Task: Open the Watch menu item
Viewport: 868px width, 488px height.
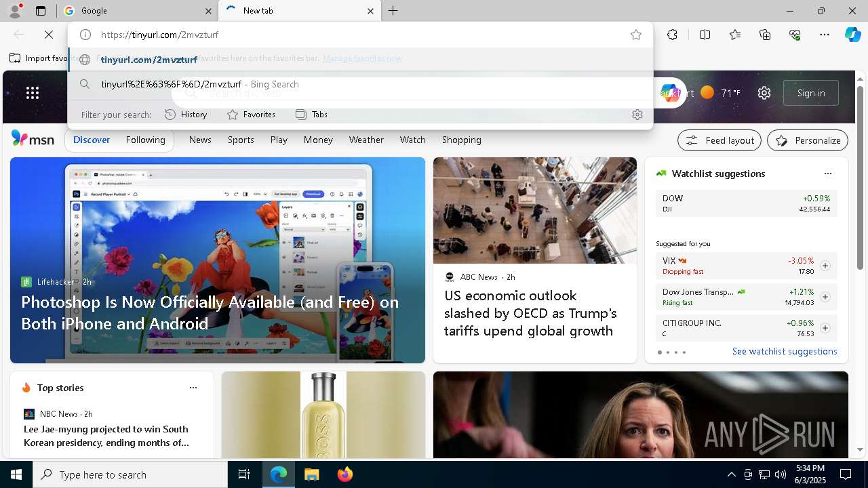Action: click(413, 140)
